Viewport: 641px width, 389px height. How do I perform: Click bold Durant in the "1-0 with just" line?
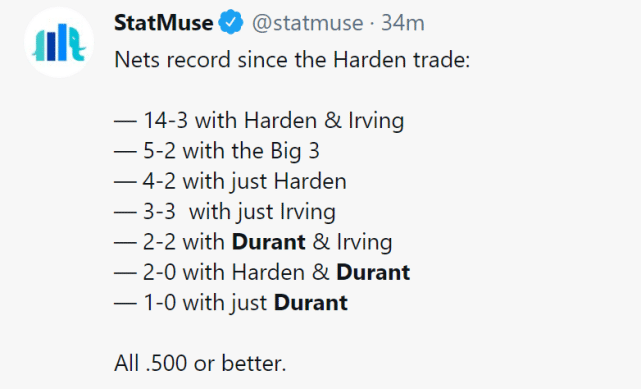(x=311, y=303)
